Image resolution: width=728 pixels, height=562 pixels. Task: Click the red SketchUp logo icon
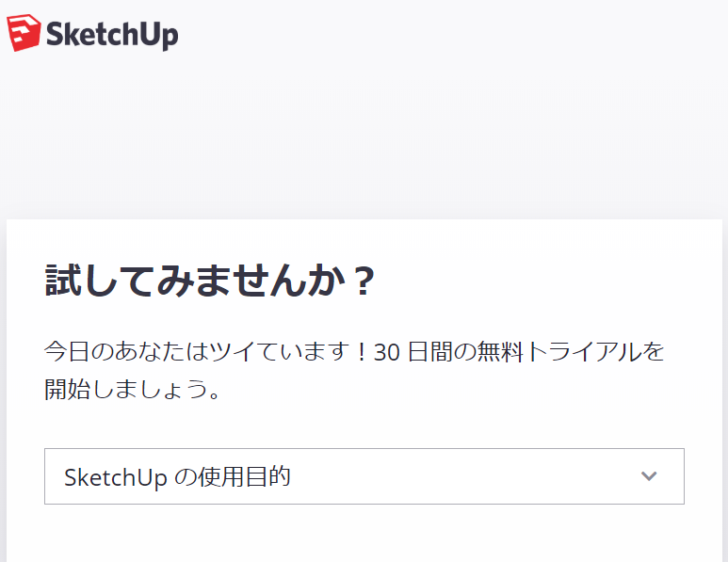tap(24, 33)
